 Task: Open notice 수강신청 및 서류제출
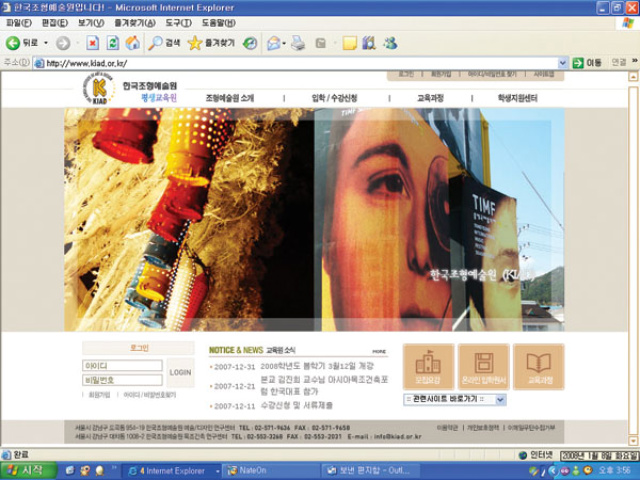point(297,405)
